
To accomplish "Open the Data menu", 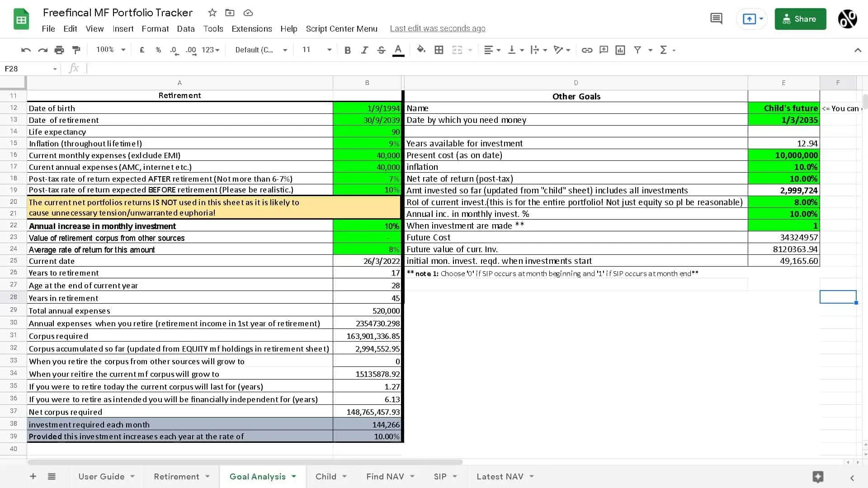I will tap(186, 28).
